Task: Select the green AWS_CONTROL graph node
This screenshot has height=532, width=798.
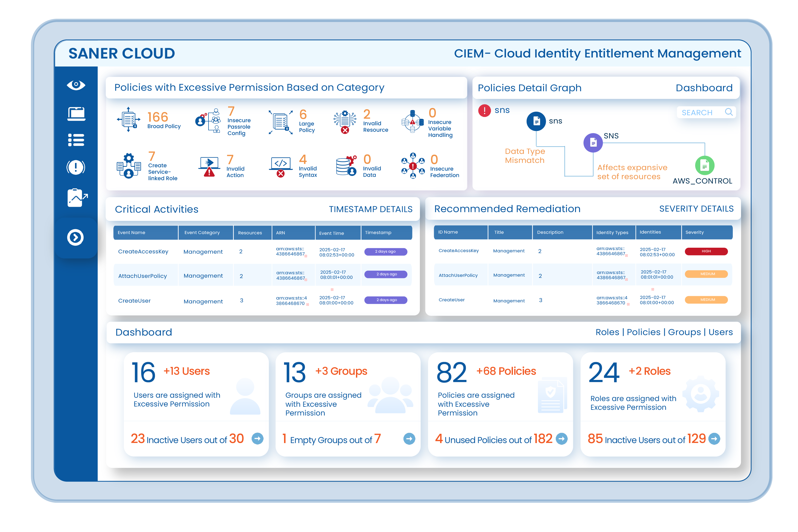Action: (705, 165)
